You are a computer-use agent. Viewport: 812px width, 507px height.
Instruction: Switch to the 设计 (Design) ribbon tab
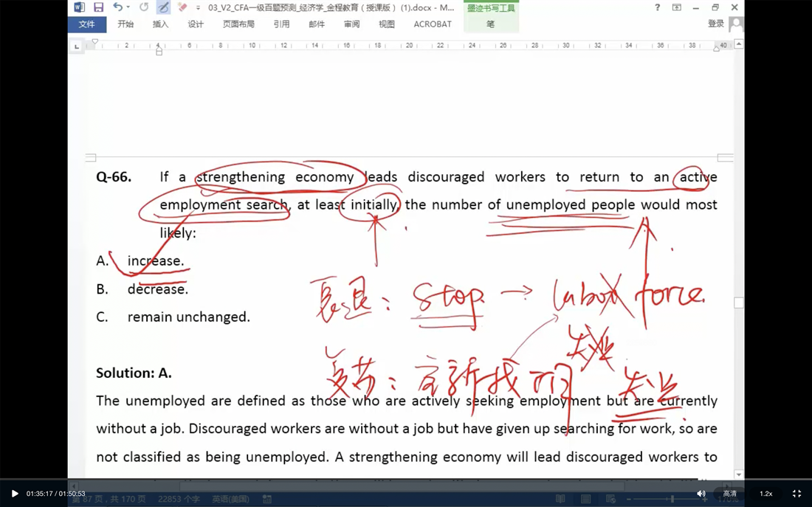point(196,24)
